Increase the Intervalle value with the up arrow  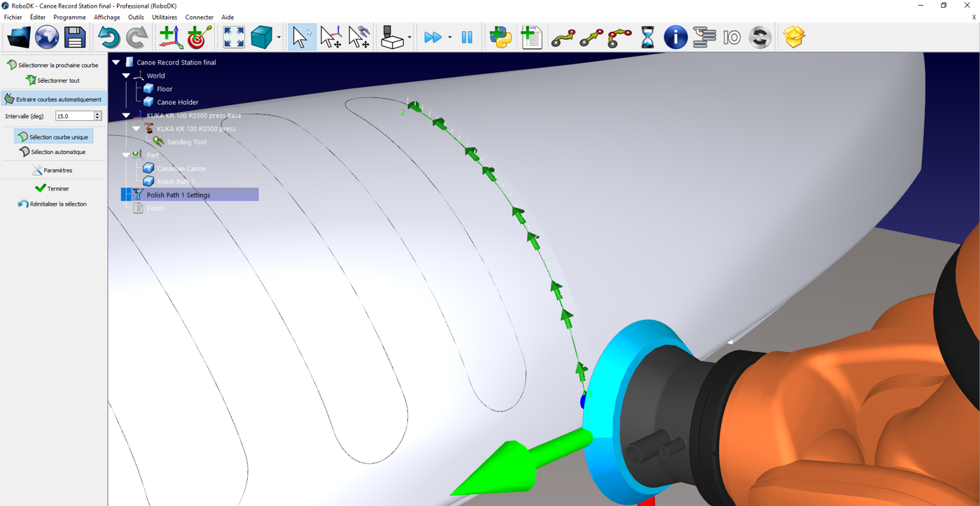(98, 113)
